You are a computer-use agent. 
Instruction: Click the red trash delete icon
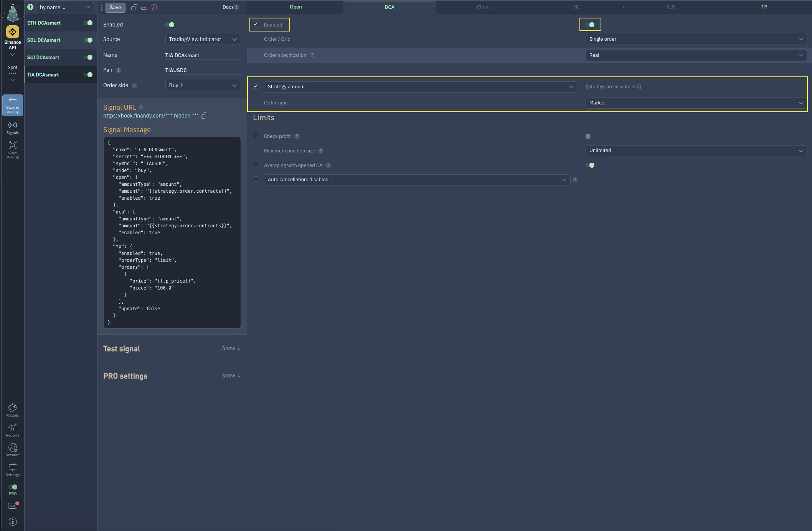tap(154, 7)
